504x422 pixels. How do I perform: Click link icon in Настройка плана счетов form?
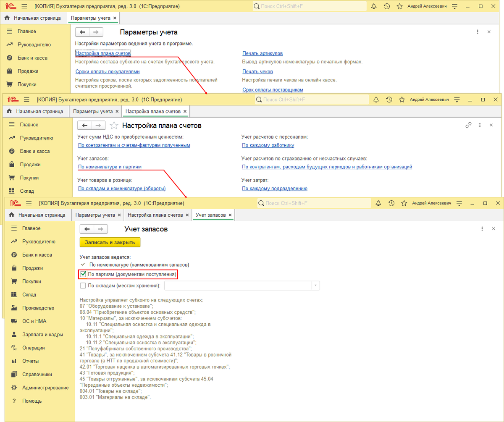468,125
